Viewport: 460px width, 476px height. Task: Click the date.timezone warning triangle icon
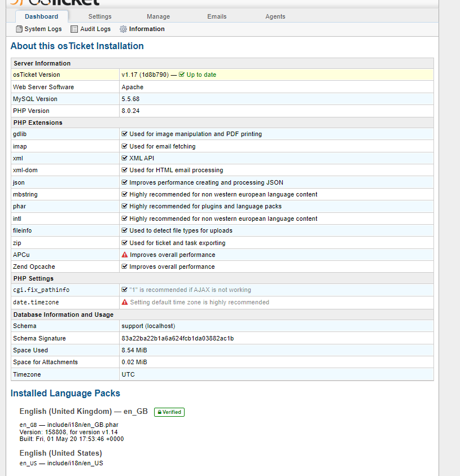coord(125,302)
